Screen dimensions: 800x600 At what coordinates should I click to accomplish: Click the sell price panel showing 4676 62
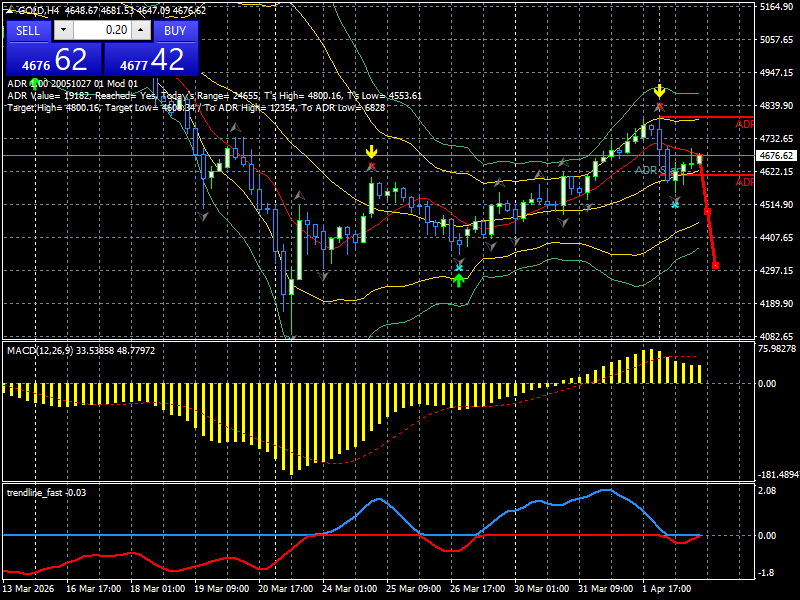(x=54, y=59)
